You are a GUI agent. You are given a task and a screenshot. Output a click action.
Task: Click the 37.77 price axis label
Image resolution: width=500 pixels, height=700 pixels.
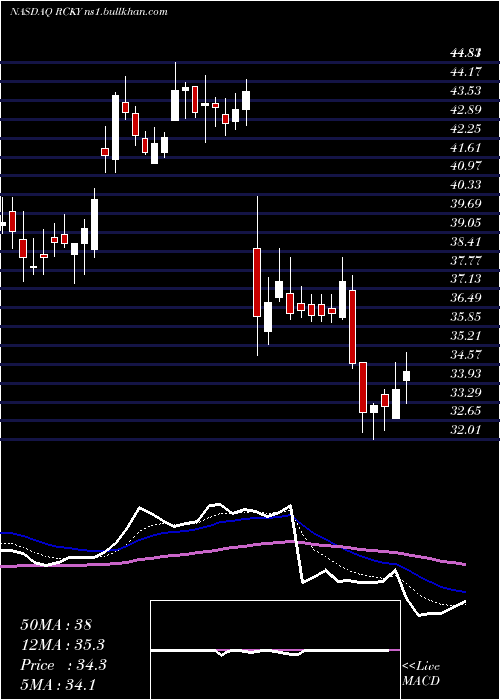pos(466,261)
